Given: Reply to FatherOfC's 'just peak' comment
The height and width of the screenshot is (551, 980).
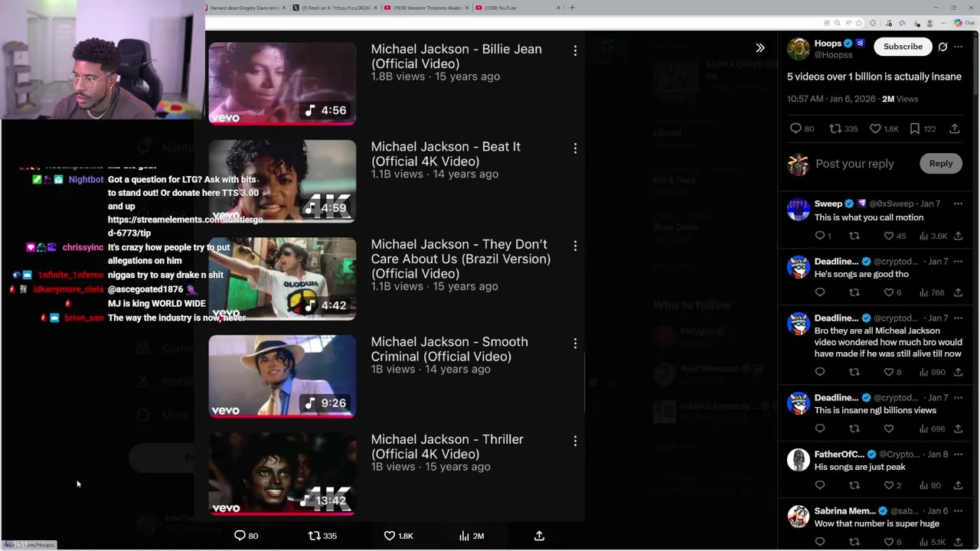Looking at the screenshot, I should [820, 485].
